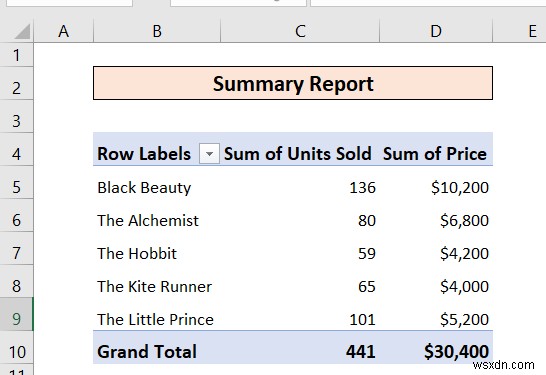This screenshot has height=375, width=546.
Task: Select column C header
Action: point(300,31)
